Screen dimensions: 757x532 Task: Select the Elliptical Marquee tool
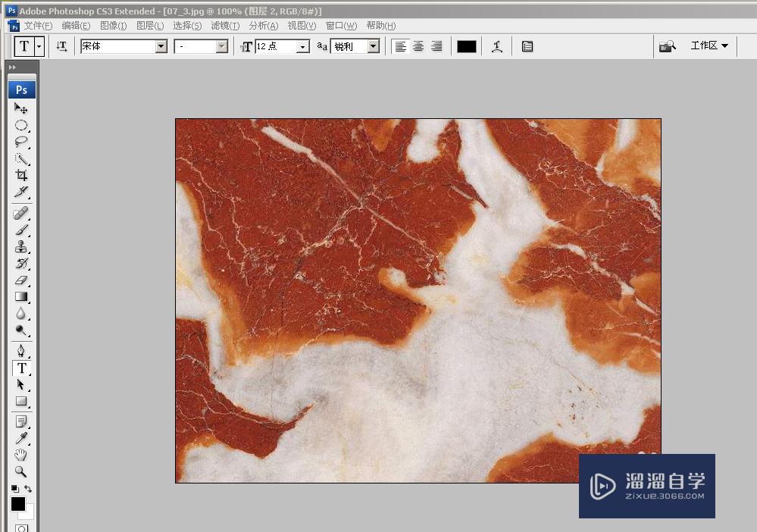(20, 125)
